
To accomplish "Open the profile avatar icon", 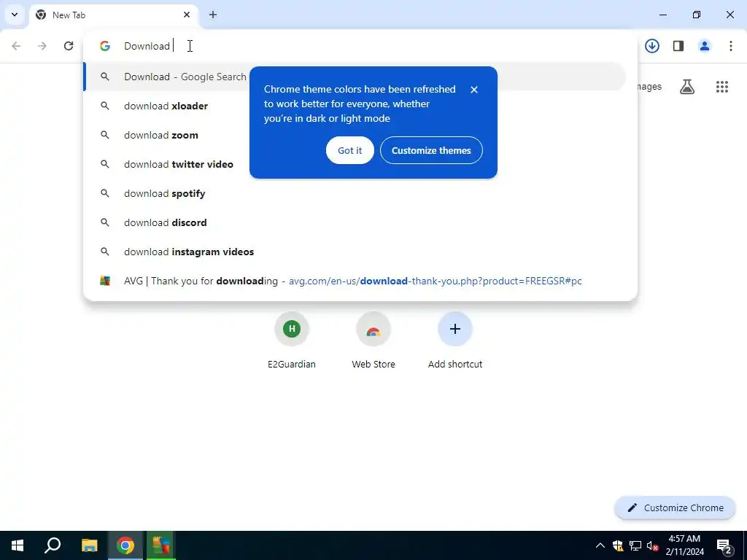I will pyautogui.click(x=705, y=46).
